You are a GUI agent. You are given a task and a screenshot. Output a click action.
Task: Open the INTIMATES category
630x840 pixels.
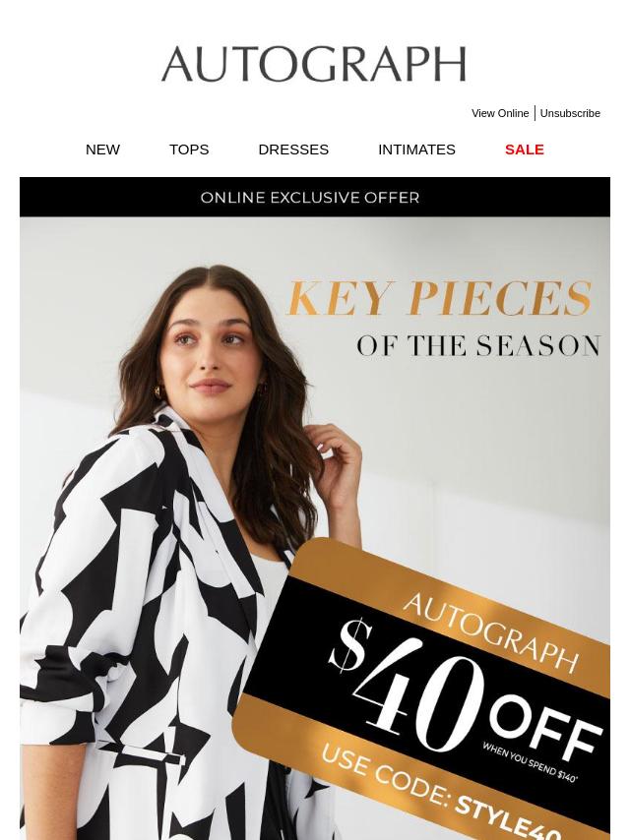click(416, 150)
